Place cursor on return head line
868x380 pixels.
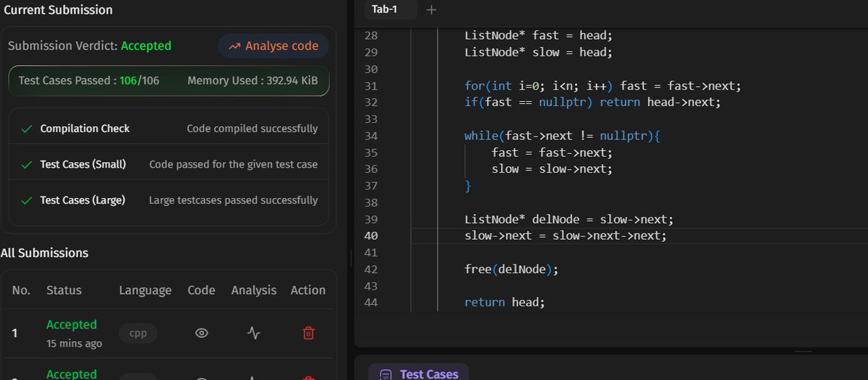pos(504,302)
